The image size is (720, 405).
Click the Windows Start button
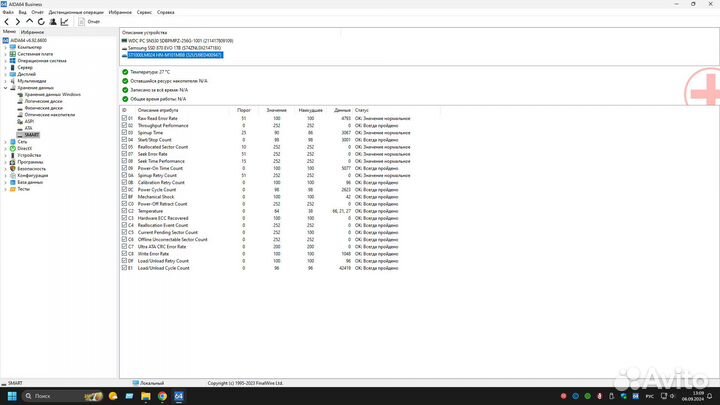click(x=13, y=396)
